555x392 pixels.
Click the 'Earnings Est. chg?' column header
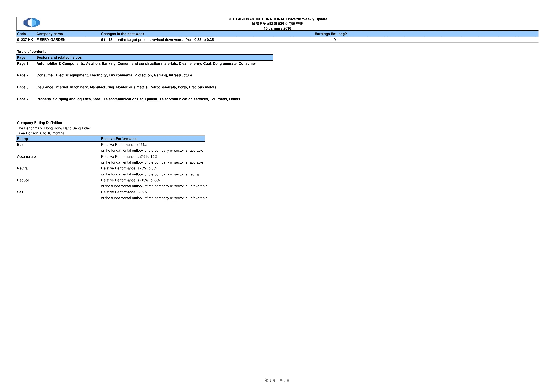pyautogui.click(x=331, y=34)
